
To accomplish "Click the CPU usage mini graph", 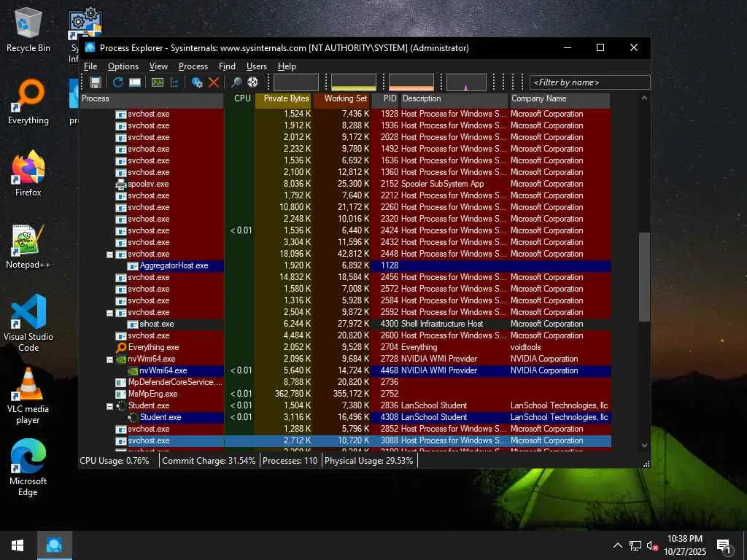I will [296, 82].
